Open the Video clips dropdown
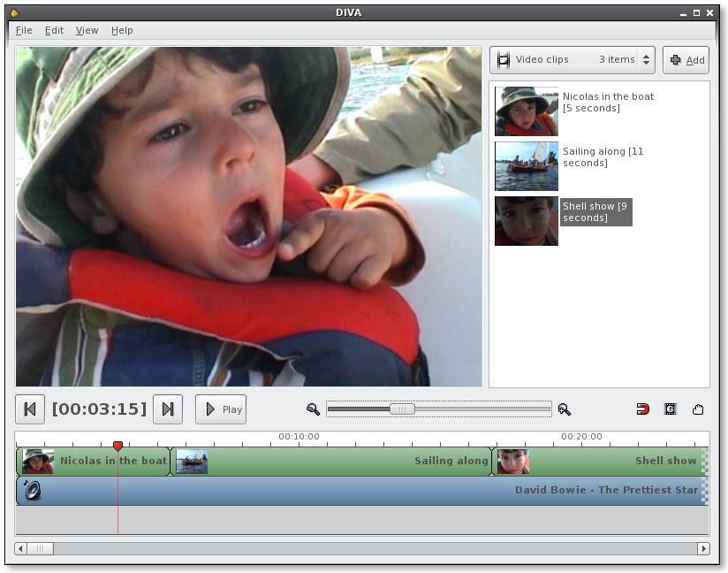 [573, 60]
